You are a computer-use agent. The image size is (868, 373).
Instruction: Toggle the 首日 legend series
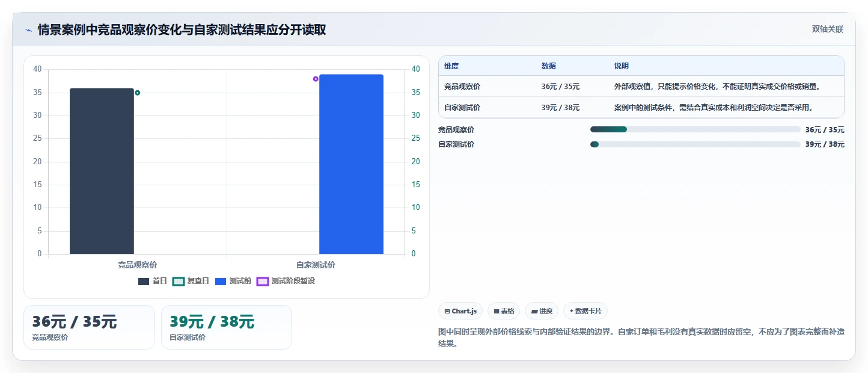153,281
